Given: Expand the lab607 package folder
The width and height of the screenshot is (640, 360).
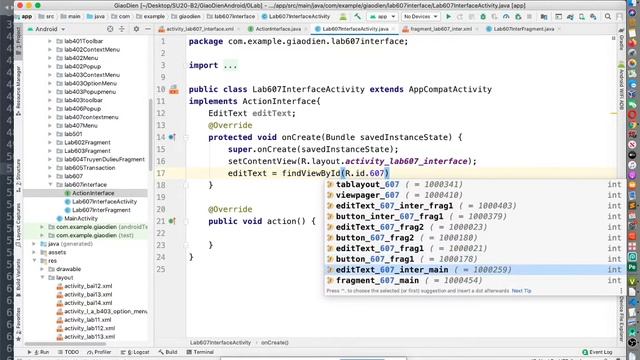Looking at the screenshot, I should (50, 176).
